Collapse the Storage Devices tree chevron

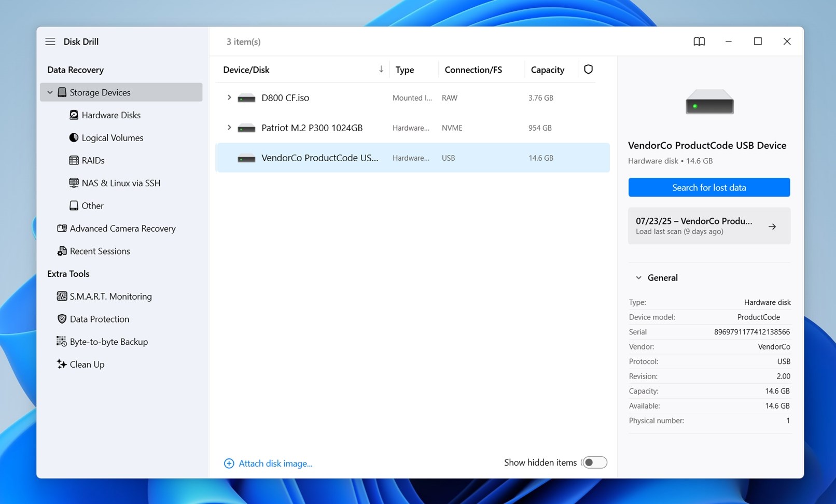click(50, 92)
